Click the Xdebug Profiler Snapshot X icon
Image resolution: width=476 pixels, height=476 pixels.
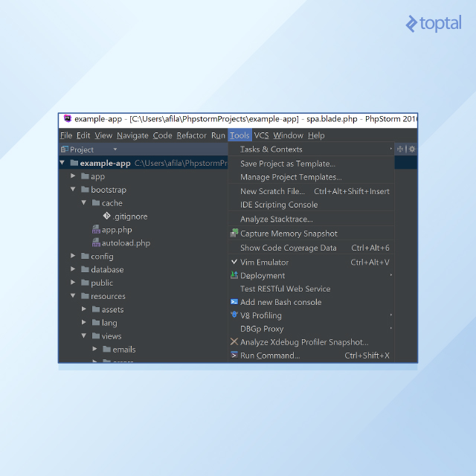[x=234, y=341]
